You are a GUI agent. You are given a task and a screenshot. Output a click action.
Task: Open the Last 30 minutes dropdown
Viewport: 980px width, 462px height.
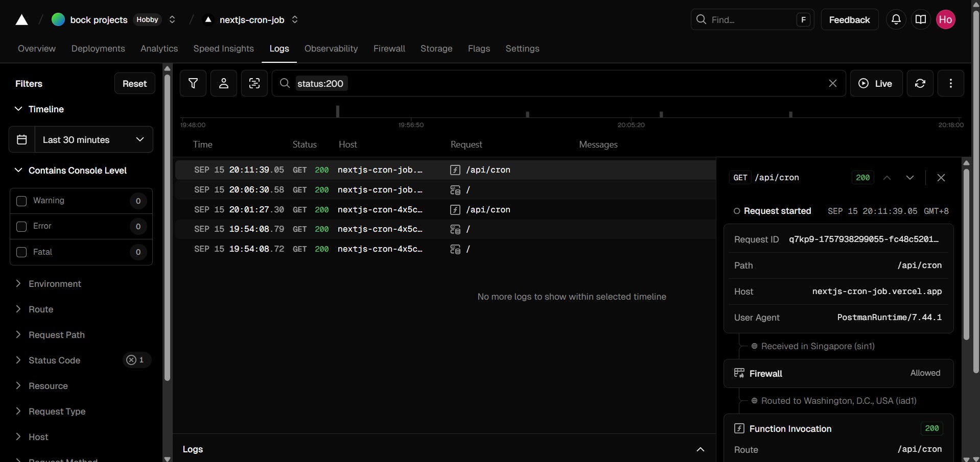tap(94, 139)
